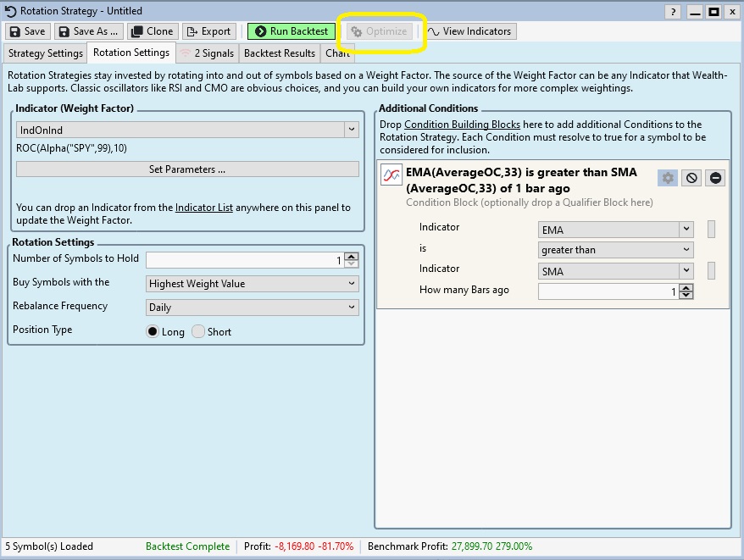744x560 pixels.
Task: Select the Long position type
Action: click(153, 332)
